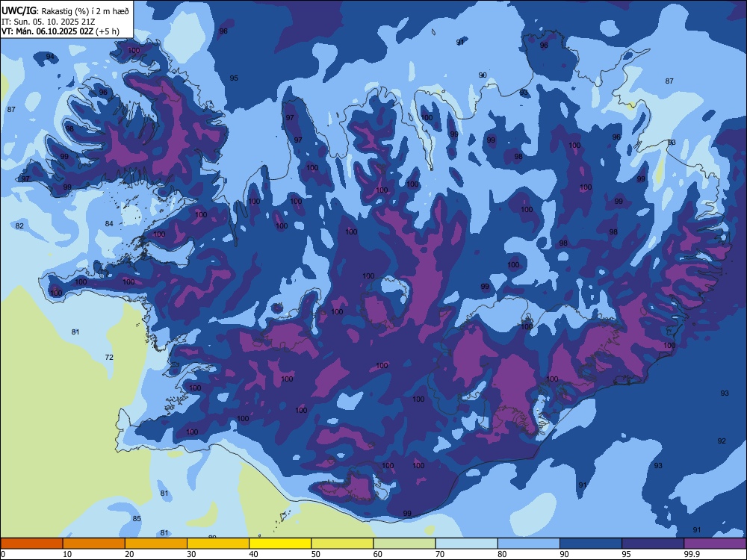Click the '84' humidity value on the map

pos(109,223)
